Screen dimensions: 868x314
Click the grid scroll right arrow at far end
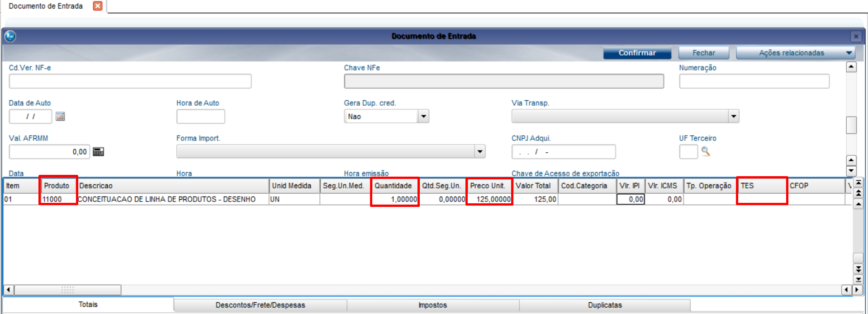857,290
